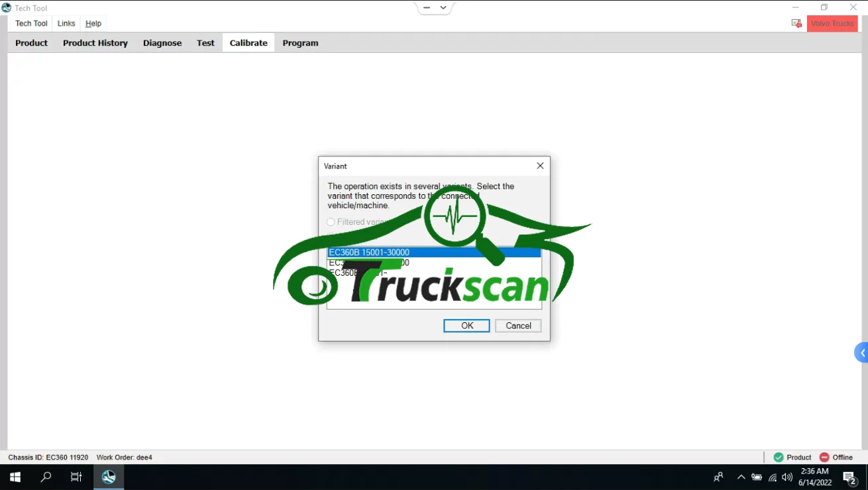
Task: Select the Calibrate tab
Action: click(x=248, y=43)
